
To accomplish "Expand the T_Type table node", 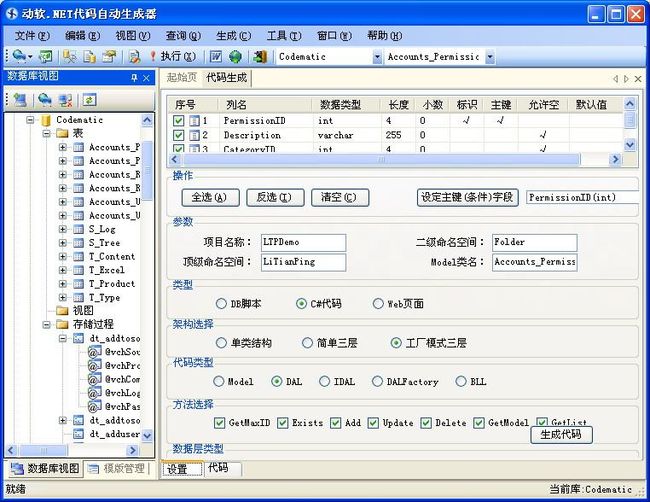I will (63, 298).
